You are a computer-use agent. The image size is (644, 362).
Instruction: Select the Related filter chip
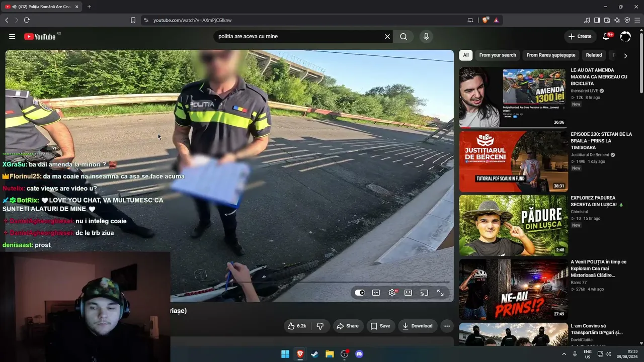(x=594, y=55)
